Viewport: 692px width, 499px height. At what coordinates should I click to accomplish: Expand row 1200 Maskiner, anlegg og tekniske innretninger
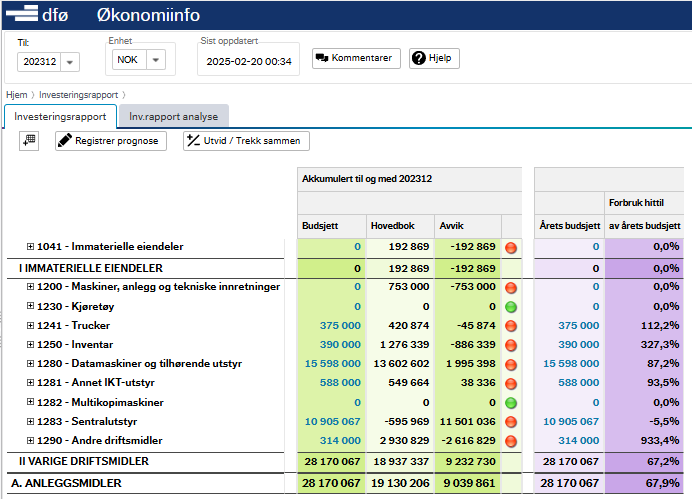(30, 286)
